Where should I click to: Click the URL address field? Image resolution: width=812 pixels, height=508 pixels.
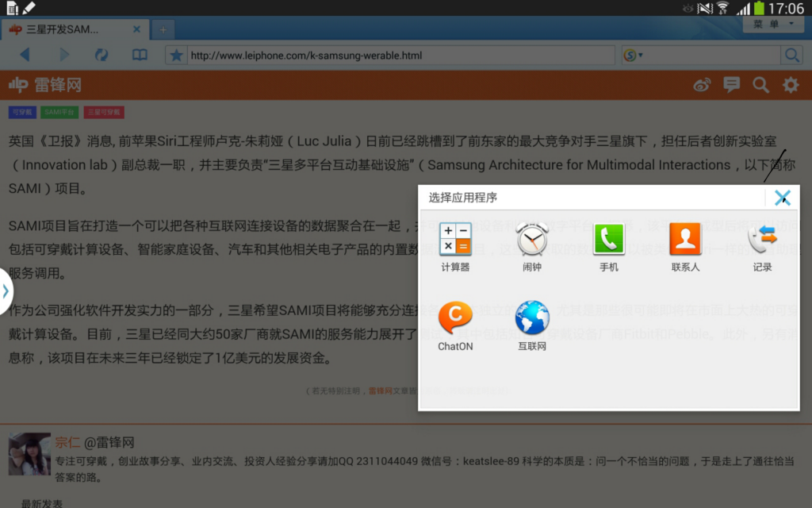point(400,55)
